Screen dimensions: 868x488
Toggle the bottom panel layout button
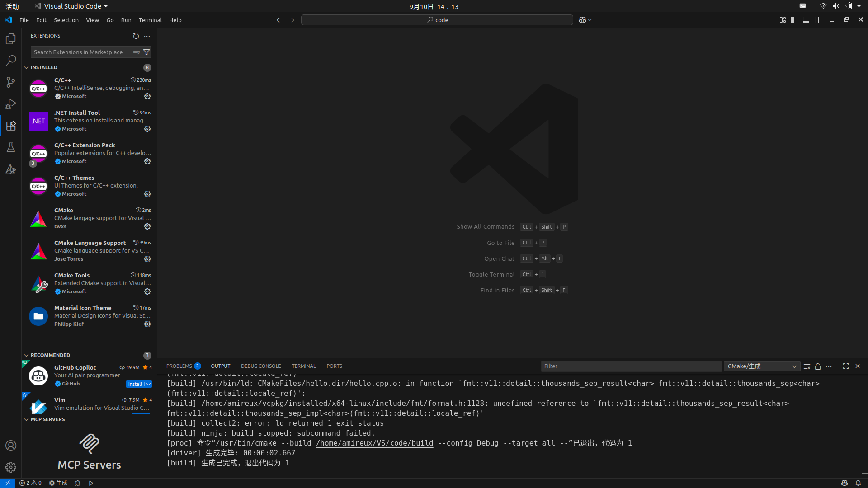(806, 20)
